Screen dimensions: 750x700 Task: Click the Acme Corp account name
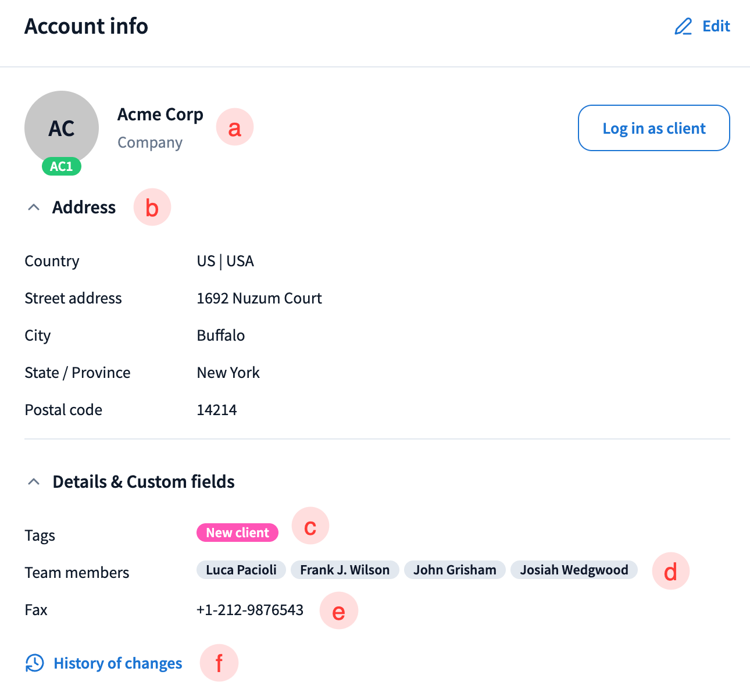click(x=160, y=115)
